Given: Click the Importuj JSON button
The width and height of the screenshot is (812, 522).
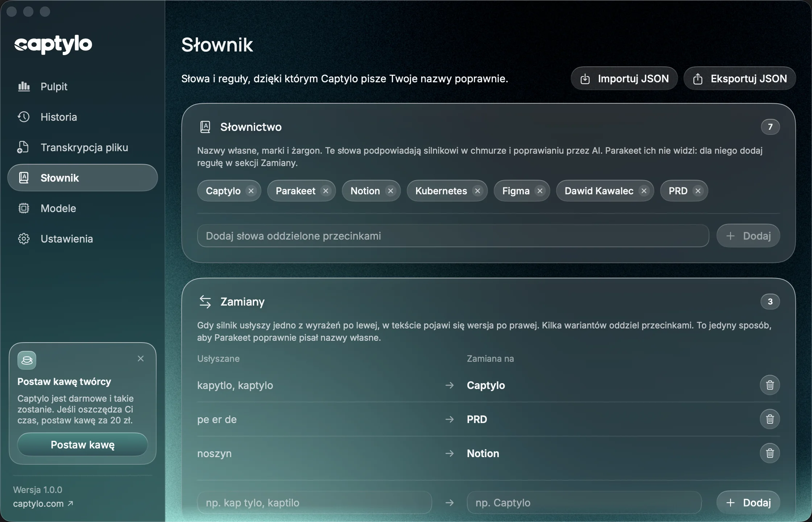Looking at the screenshot, I should click(624, 79).
